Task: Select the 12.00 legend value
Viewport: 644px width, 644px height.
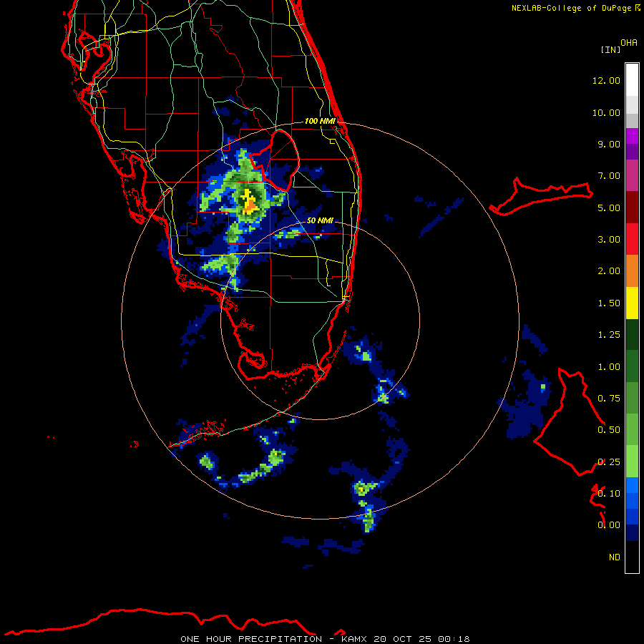Action: click(606, 80)
